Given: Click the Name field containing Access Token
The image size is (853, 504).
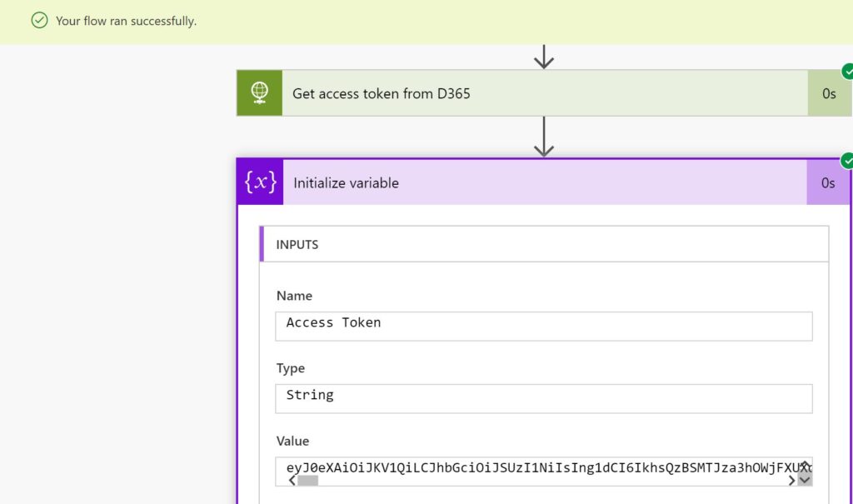Looking at the screenshot, I should tap(544, 326).
